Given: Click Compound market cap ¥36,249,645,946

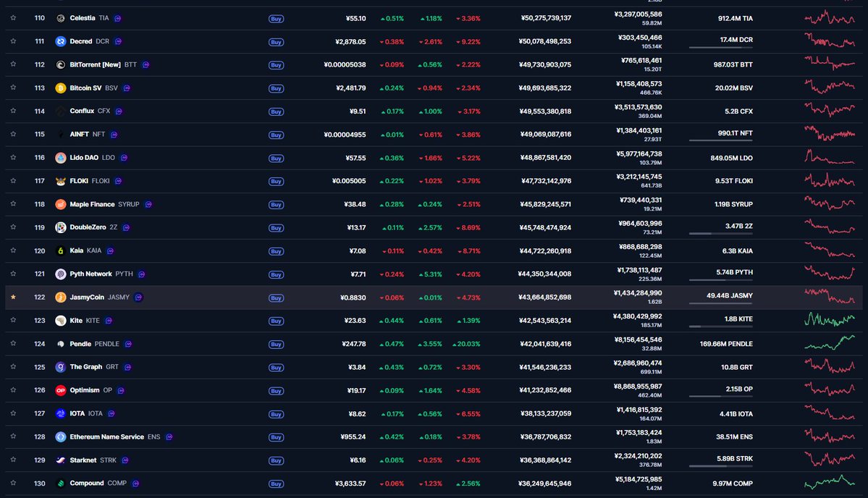Looking at the screenshot, I should [x=544, y=483].
